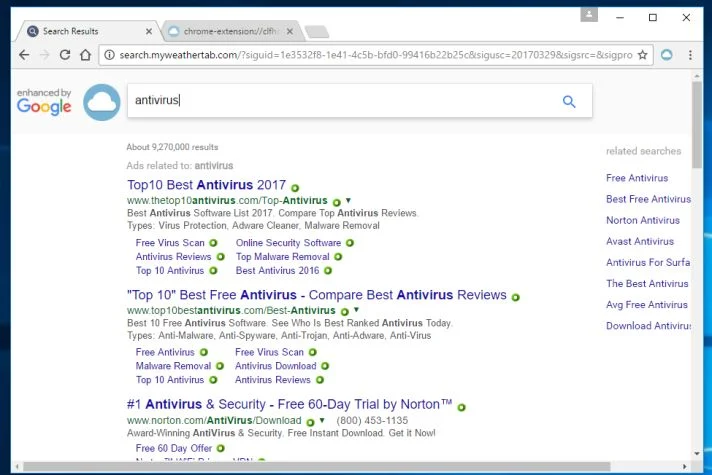This screenshot has width=712, height=475.
Task: Open the weather tab extension icon
Action: click(x=667, y=55)
